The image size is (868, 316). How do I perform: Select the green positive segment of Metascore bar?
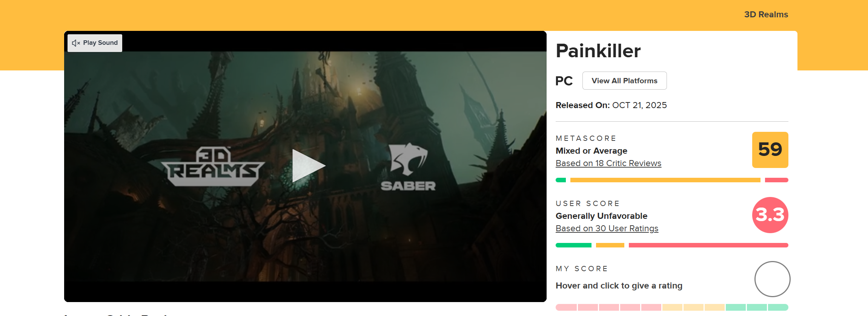[561, 180]
